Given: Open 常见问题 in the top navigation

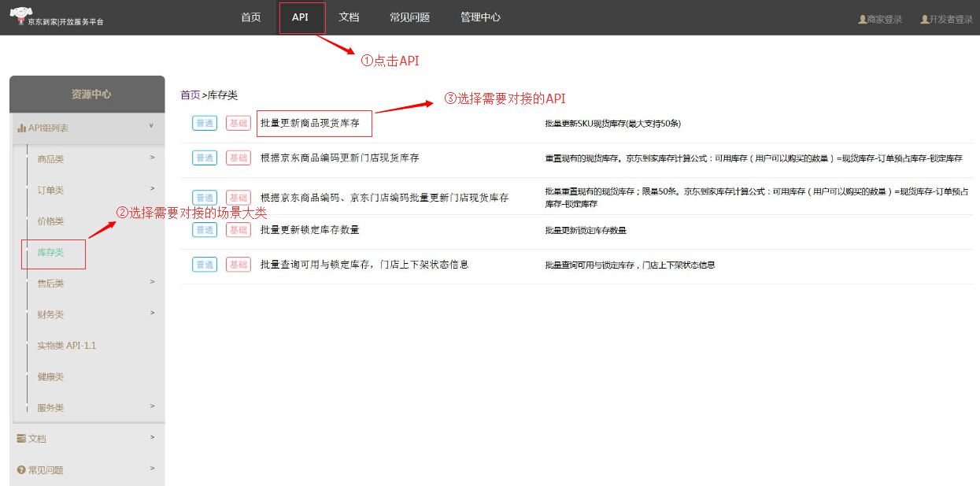Looking at the screenshot, I should click(x=409, y=17).
